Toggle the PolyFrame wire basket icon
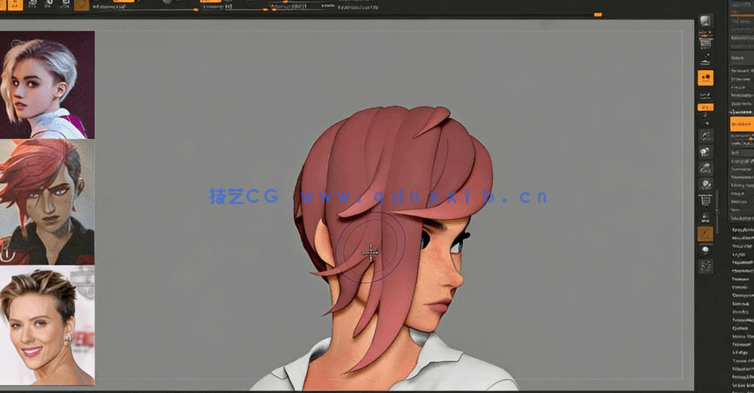 [x=705, y=200]
